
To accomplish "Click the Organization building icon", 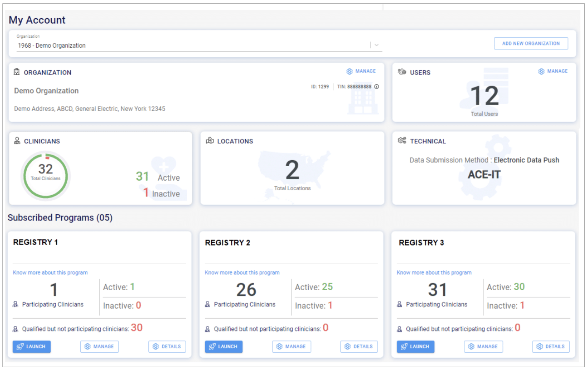I will pos(17,72).
